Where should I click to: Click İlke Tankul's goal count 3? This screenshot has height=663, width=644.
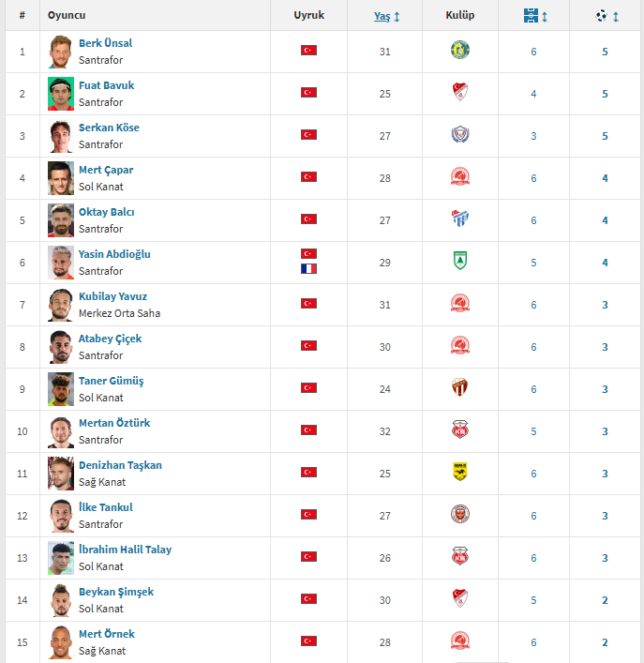[605, 516]
